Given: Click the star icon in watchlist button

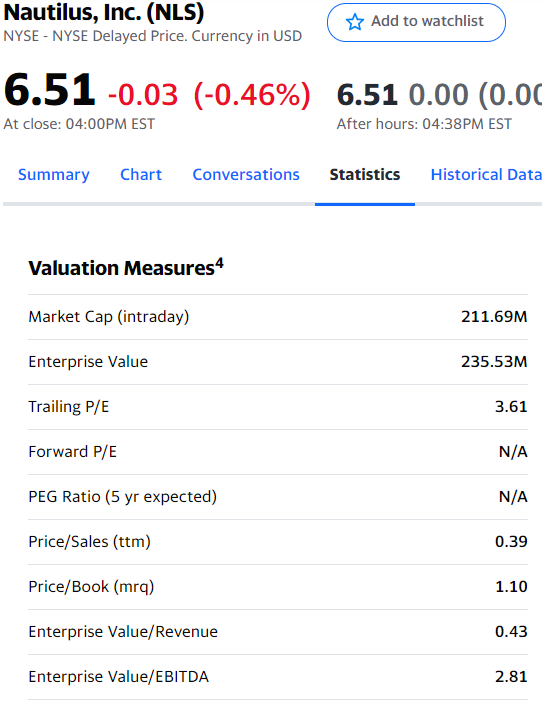Looking at the screenshot, I should coord(355,22).
